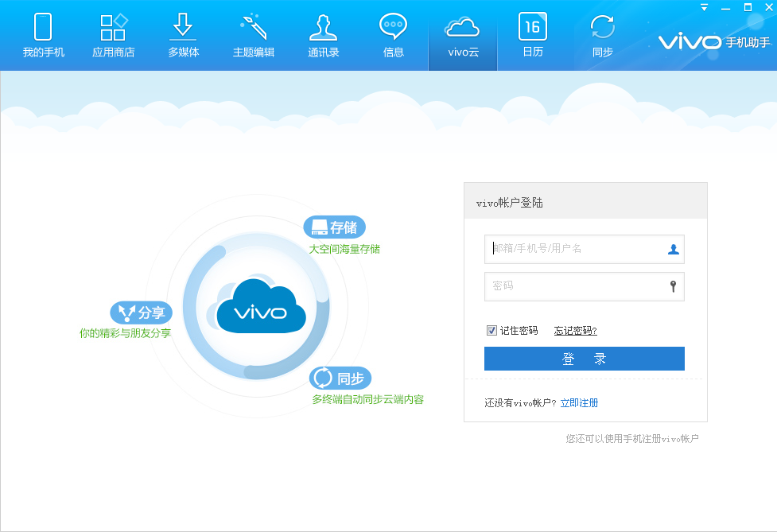Switch to the vivo云 tab
The width and height of the screenshot is (777, 532).
click(x=462, y=34)
